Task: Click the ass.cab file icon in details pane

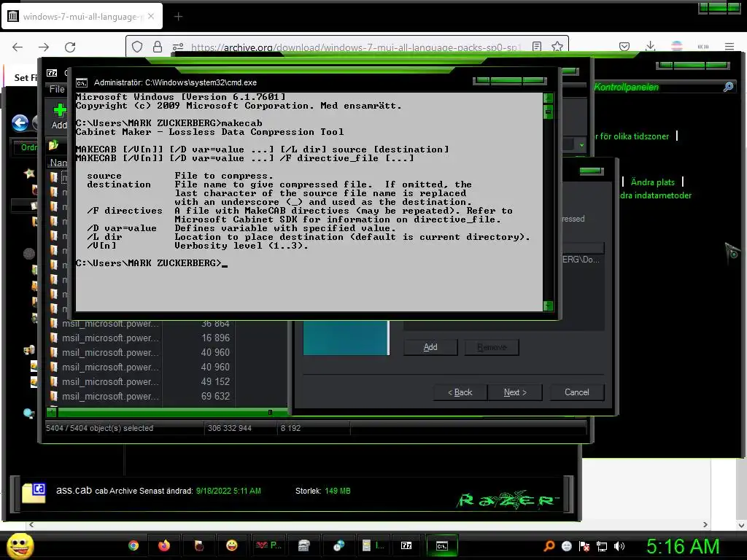Action: (34, 493)
